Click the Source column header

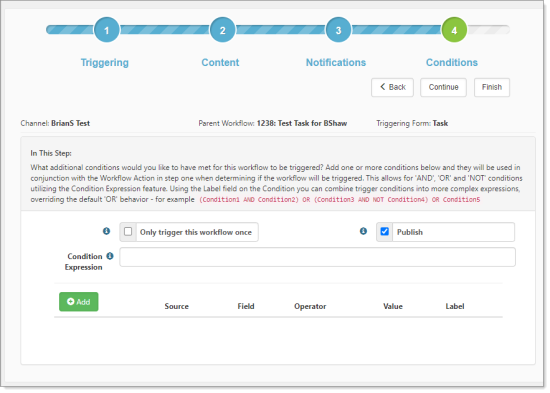pyautogui.click(x=176, y=306)
